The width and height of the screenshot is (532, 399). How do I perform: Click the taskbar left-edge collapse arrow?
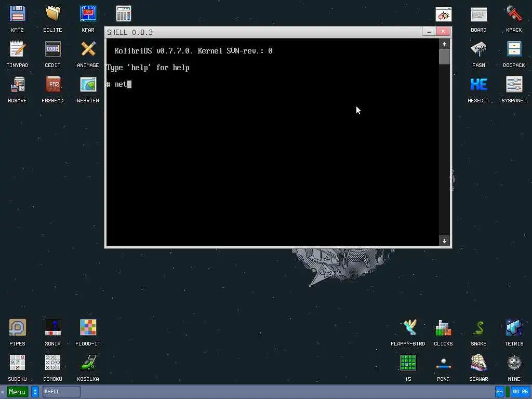click(x=3, y=392)
